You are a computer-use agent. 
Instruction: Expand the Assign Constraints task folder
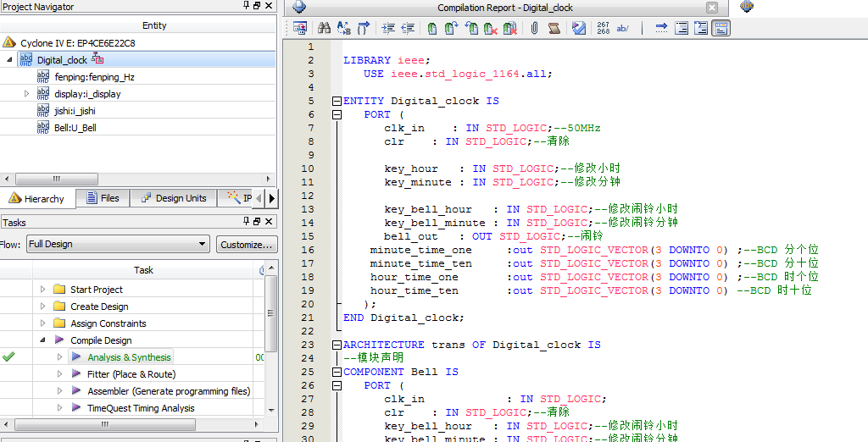click(x=43, y=323)
